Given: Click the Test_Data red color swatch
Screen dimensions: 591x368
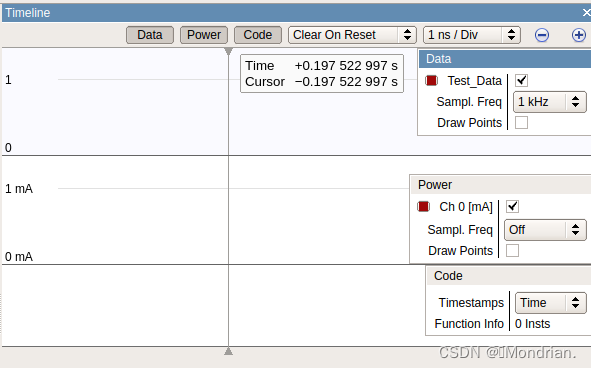Looking at the screenshot, I should tap(431, 80).
